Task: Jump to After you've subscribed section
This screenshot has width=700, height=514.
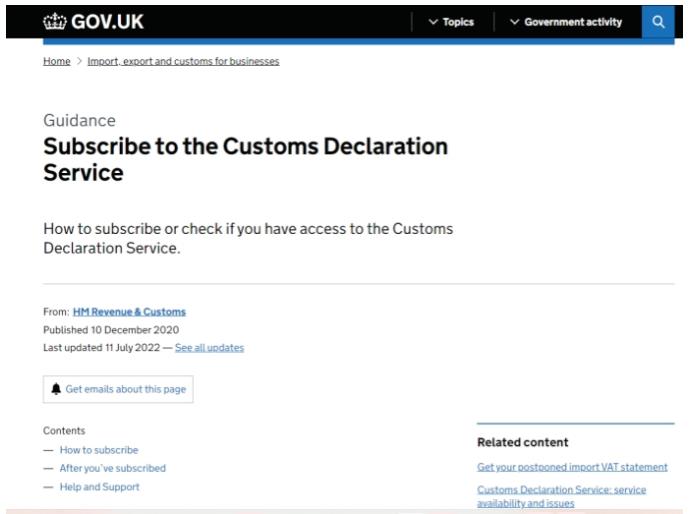Action: [112, 468]
